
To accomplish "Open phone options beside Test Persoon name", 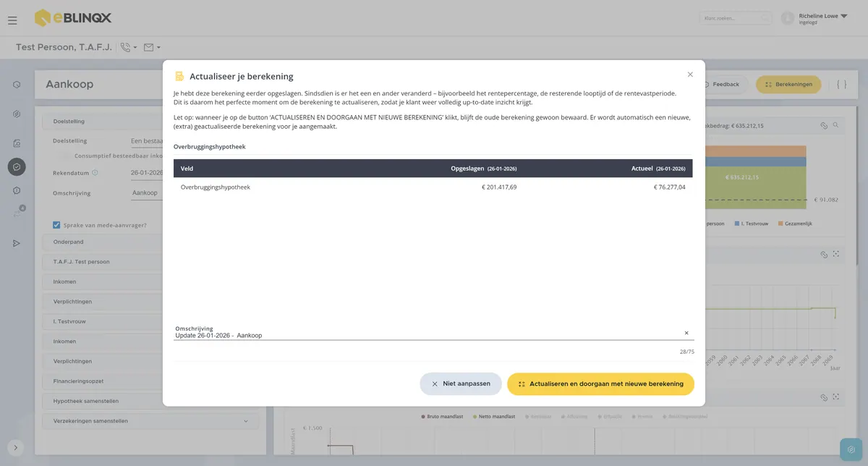I will (128, 48).
